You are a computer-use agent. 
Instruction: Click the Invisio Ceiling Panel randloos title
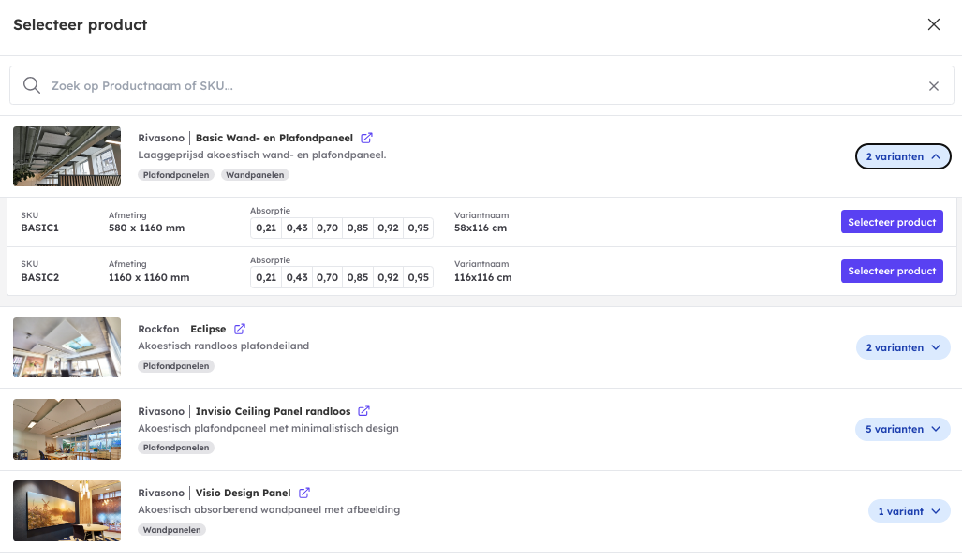tap(273, 411)
